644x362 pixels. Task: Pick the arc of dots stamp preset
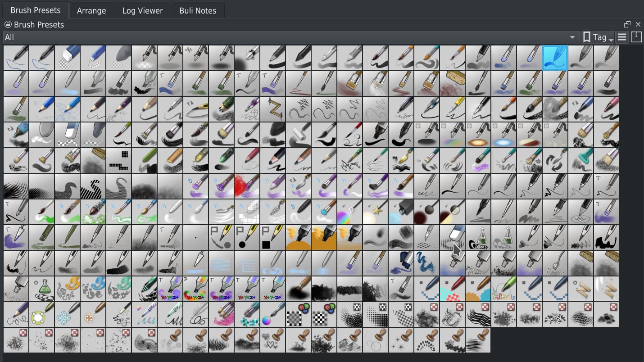[426, 340]
